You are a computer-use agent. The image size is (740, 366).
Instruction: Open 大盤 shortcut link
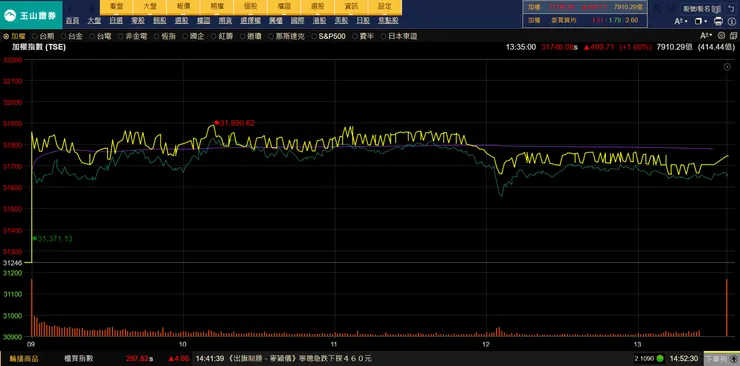point(94,21)
